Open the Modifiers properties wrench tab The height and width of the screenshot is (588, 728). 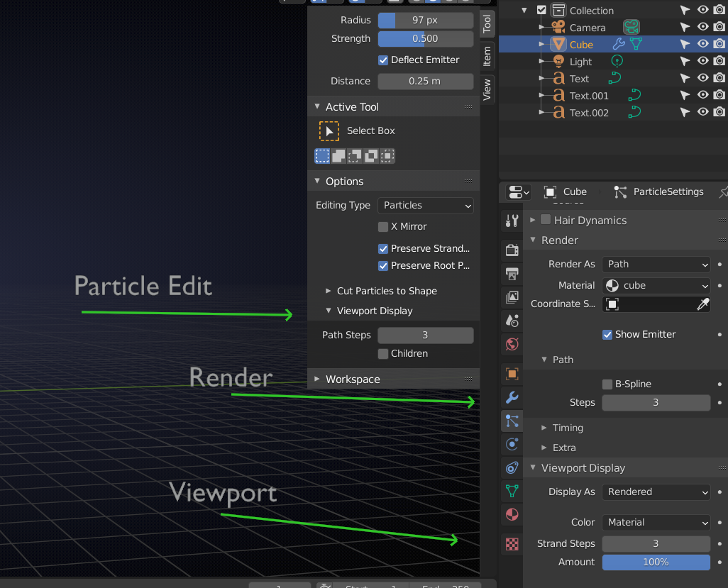click(x=512, y=397)
